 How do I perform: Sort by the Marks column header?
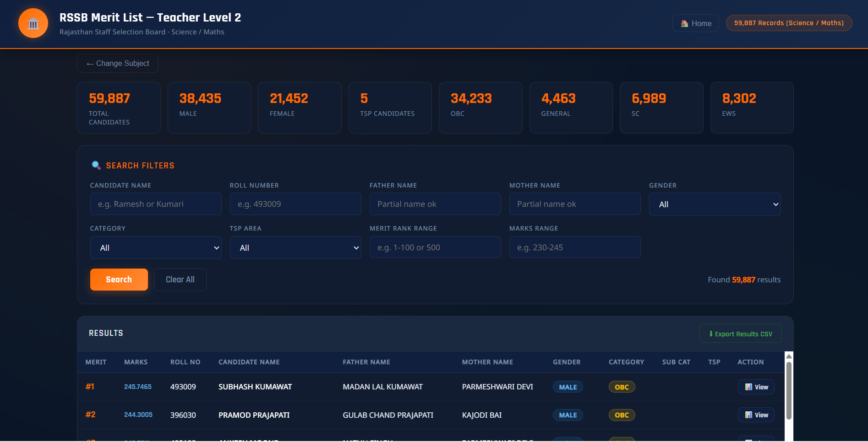[136, 362]
